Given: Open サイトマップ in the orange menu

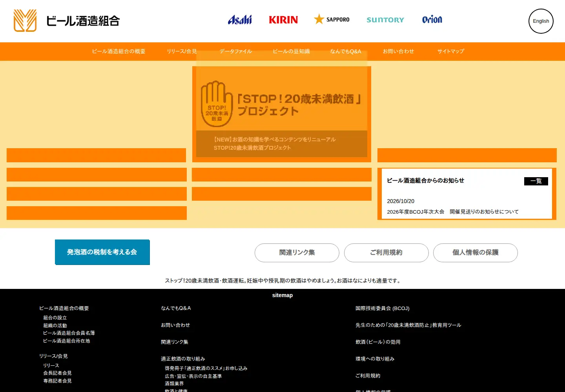Looking at the screenshot, I should click(451, 51).
